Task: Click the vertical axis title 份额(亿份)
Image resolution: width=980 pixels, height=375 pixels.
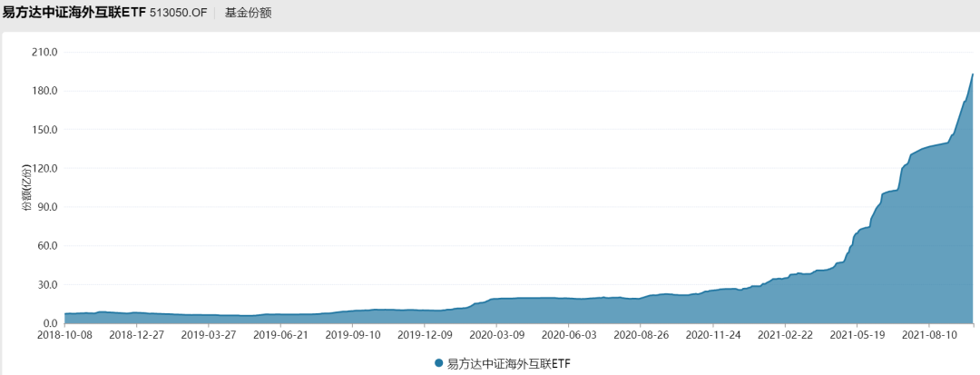Action: pos(27,188)
